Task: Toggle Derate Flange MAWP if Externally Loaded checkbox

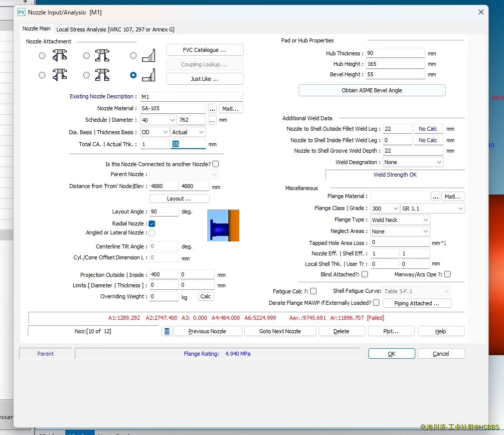Action: [x=376, y=303]
